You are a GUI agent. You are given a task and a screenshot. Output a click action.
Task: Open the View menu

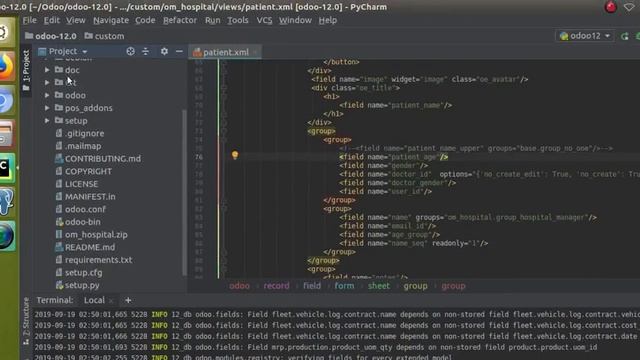click(x=76, y=20)
